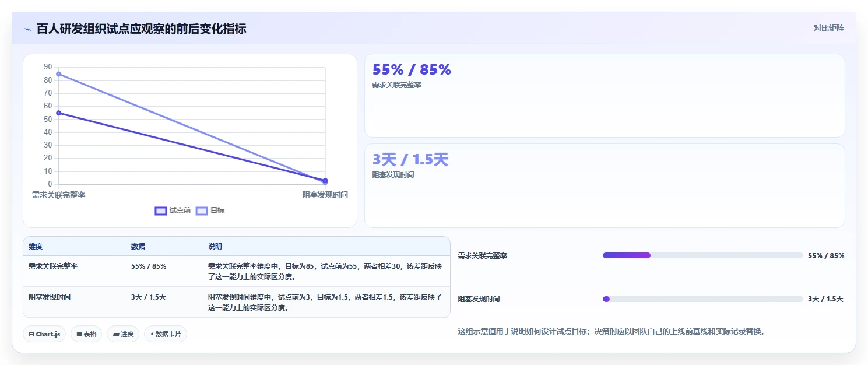868x365 pixels.
Task: Click the 阻塞发现时间 end point on chart
Action: coord(325,181)
